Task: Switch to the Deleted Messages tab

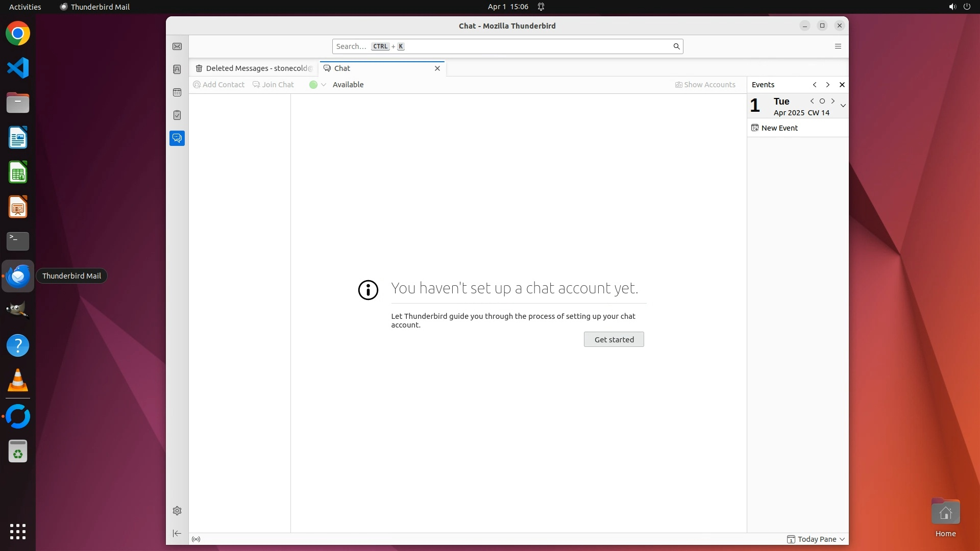Action: click(x=254, y=68)
